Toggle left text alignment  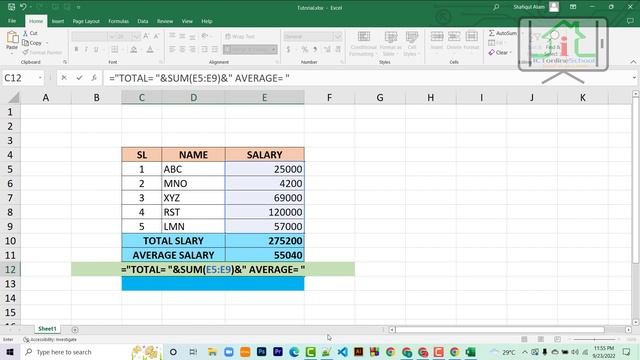(172, 49)
